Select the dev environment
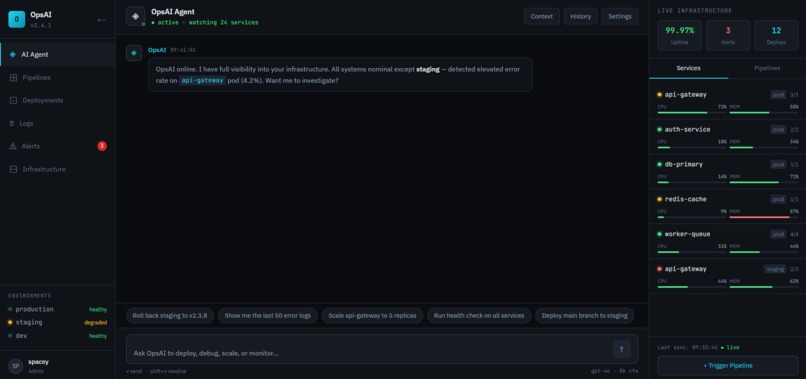The height and width of the screenshot is (379, 806). 58,336
